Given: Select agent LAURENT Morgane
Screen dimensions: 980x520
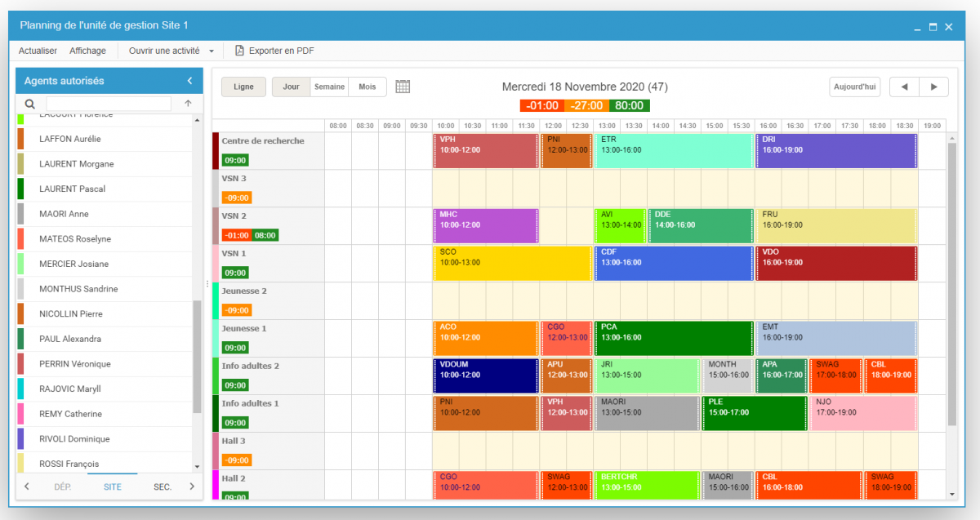Looking at the screenshot, I should coord(104,164).
